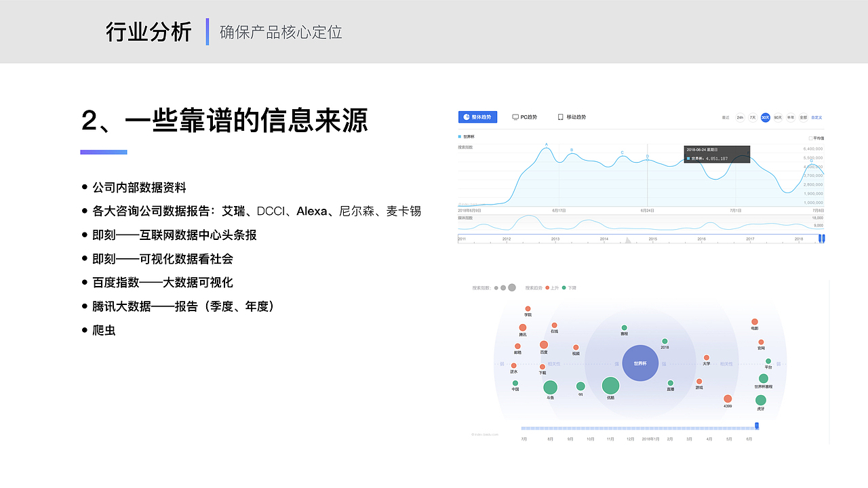This screenshot has height=488, width=868.
Task: Click the green 赛程 bubble
Action: pyautogui.click(x=624, y=327)
